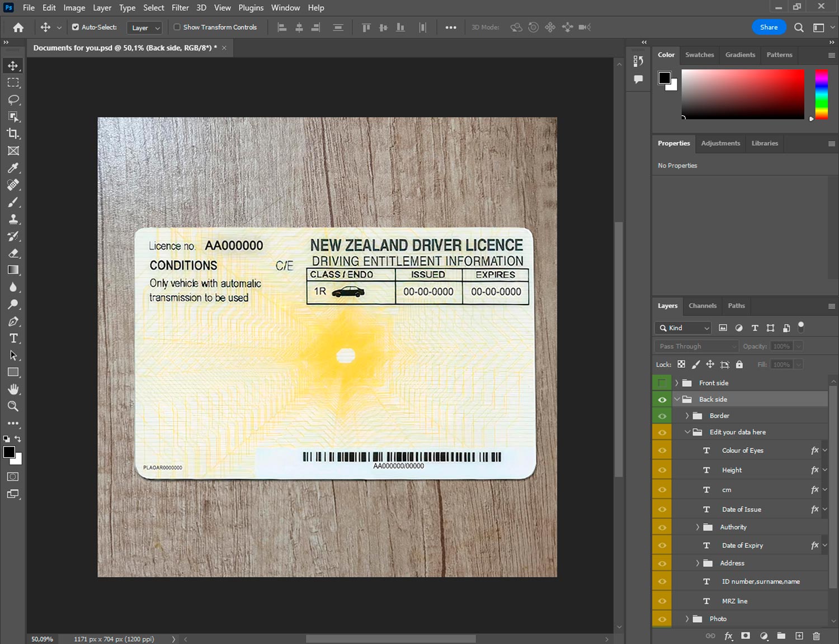
Task: Expand the Front side group
Action: (677, 383)
